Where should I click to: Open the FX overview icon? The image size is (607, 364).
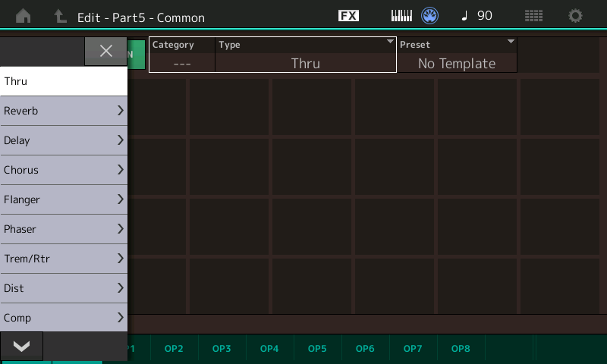click(x=348, y=16)
